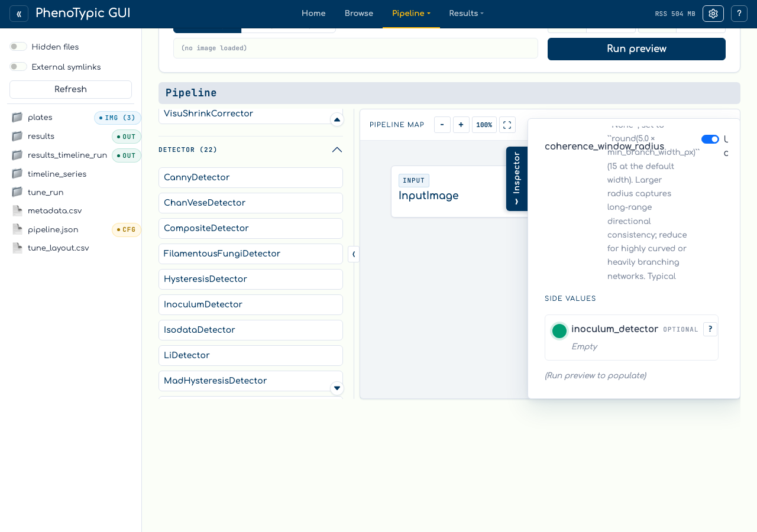Image resolution: width=757 pixels, height=532 pixels.
Task: Select HysteresisDetector from the list
Action: 251,279
